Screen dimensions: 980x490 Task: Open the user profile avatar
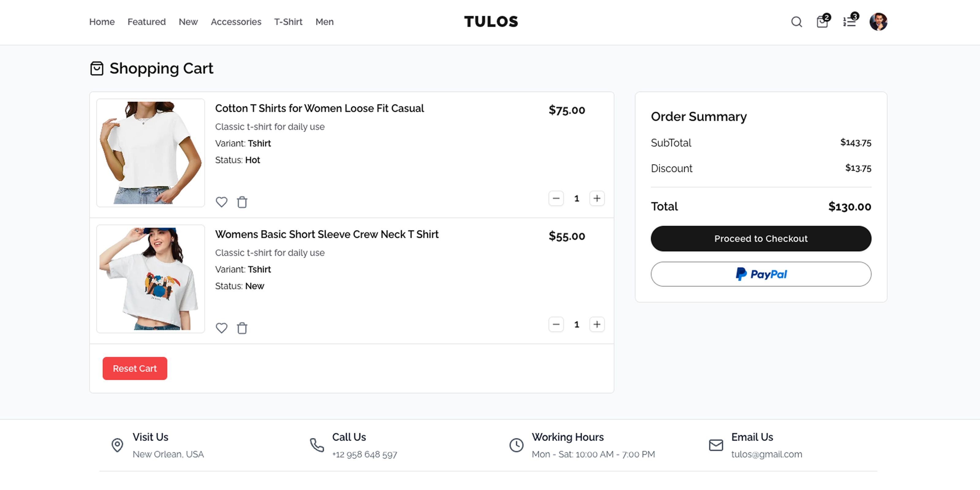tap(878, 22)
